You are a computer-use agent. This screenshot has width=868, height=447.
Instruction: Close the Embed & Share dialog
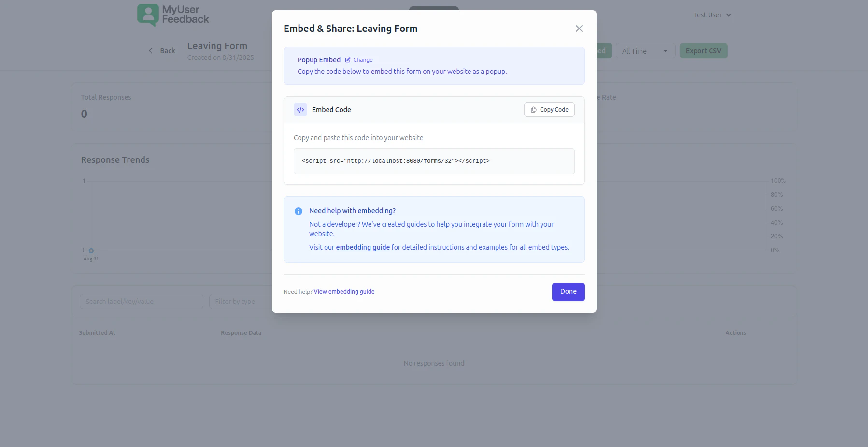[x=579, y=29]
